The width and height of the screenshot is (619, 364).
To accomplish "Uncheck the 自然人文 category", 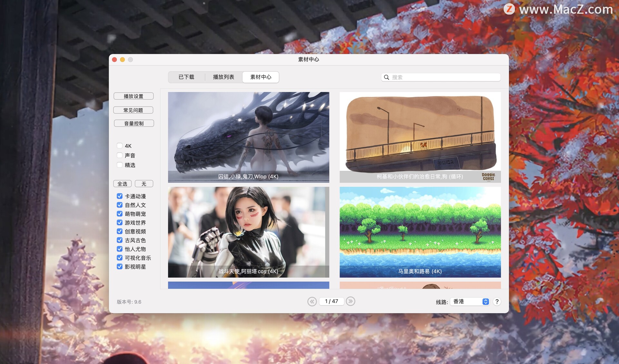I will [120, 205].
